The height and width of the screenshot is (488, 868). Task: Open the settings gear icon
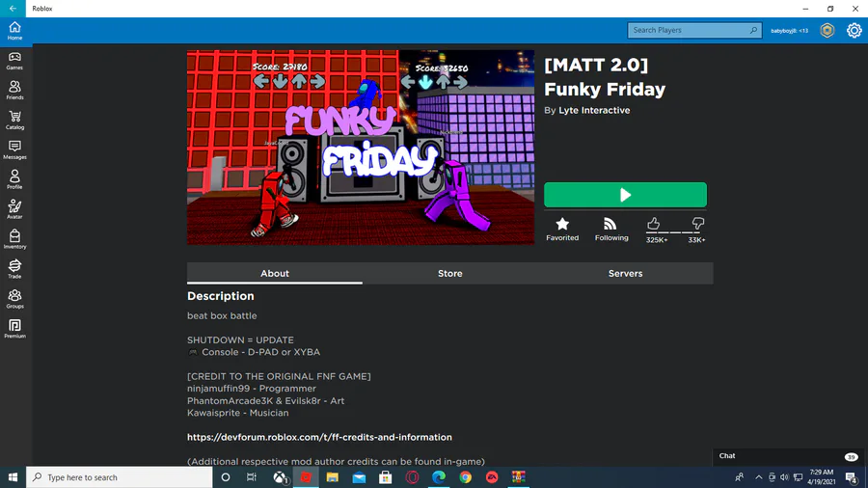pyautogui.click(x=854, y=31)
